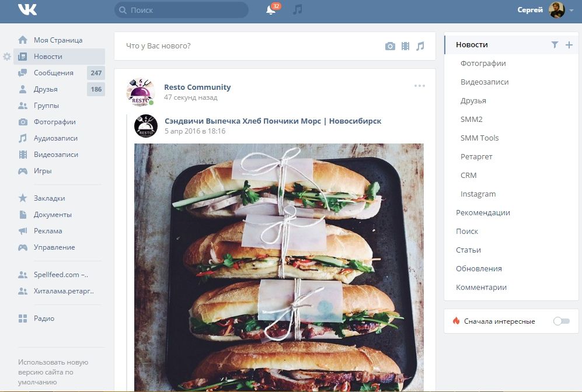Attach a video using film icon

tap(405, 46)
